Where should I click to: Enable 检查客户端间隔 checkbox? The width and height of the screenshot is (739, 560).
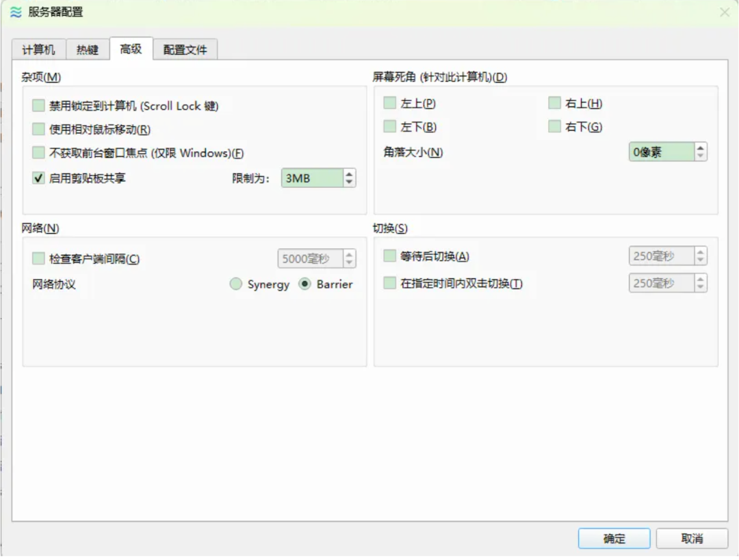[x=38, y=258]
